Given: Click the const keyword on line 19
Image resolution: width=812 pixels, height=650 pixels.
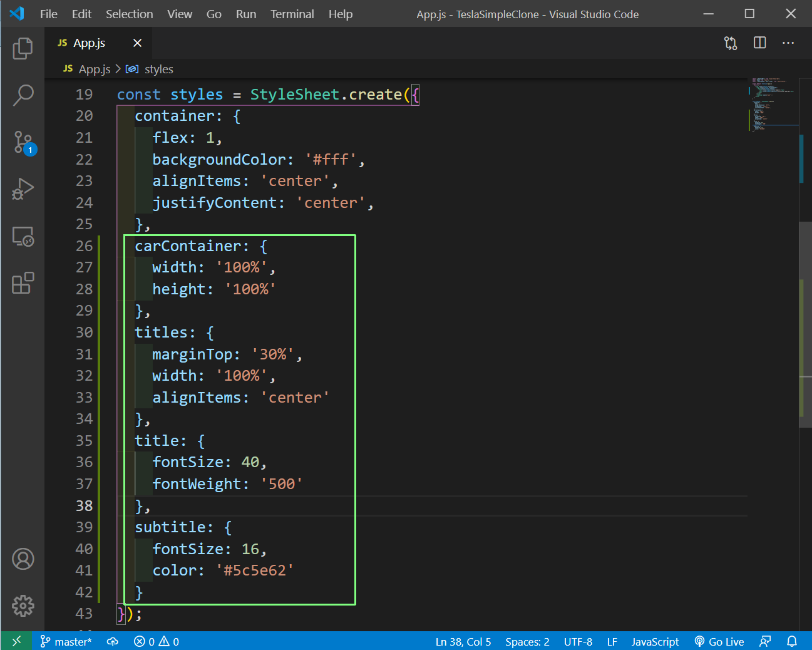Looking at the screenshot, I should click(139, 95).
